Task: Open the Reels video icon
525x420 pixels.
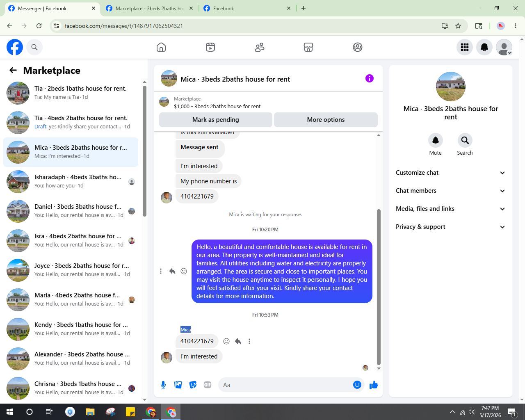Action: [210, 47]
